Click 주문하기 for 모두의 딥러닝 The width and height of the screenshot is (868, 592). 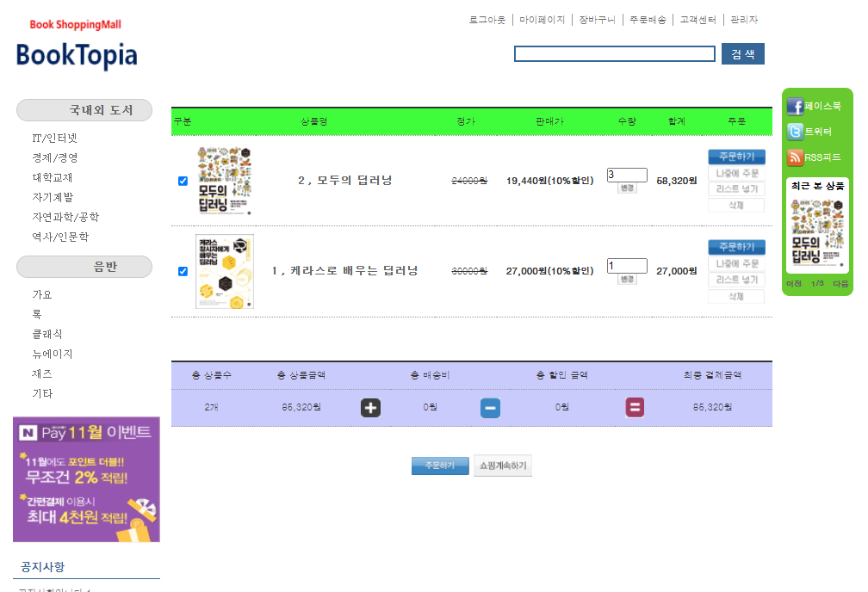736,157
